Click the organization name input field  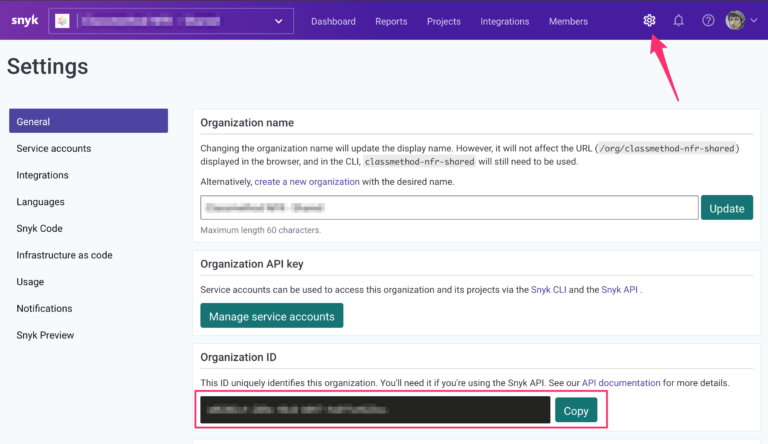click(449, 208)
